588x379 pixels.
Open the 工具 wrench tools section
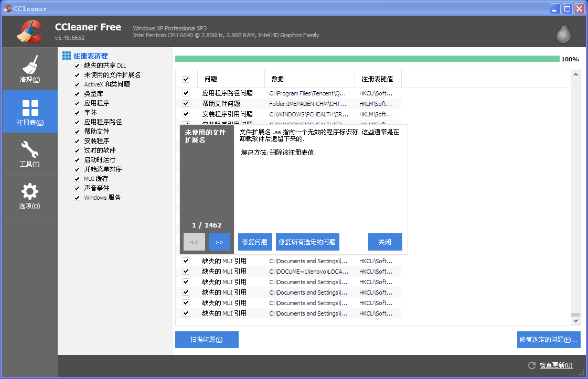[30, 154]
